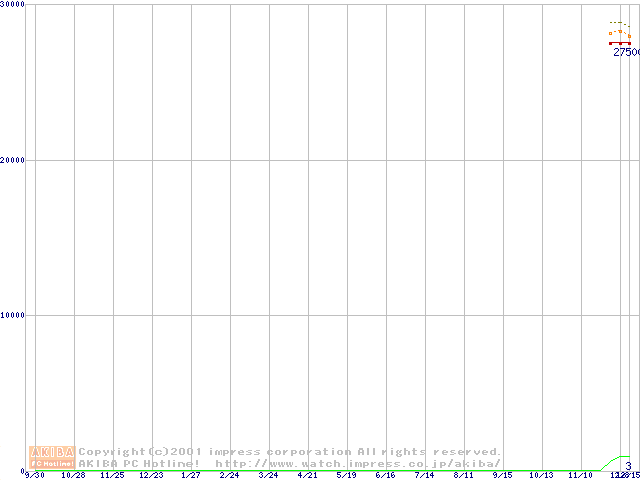Image resolution: width=640 pixels, height=480 pixels.
Task: Click the 6/16 date on x-axis
Action: point(385,475)
